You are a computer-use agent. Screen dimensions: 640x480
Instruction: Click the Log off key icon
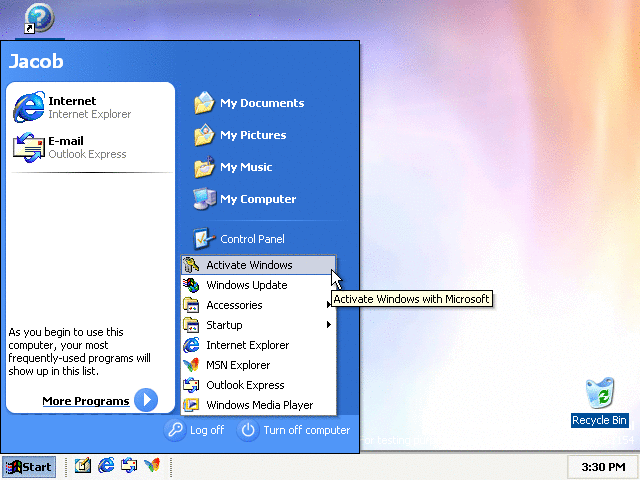click(176, 430)
